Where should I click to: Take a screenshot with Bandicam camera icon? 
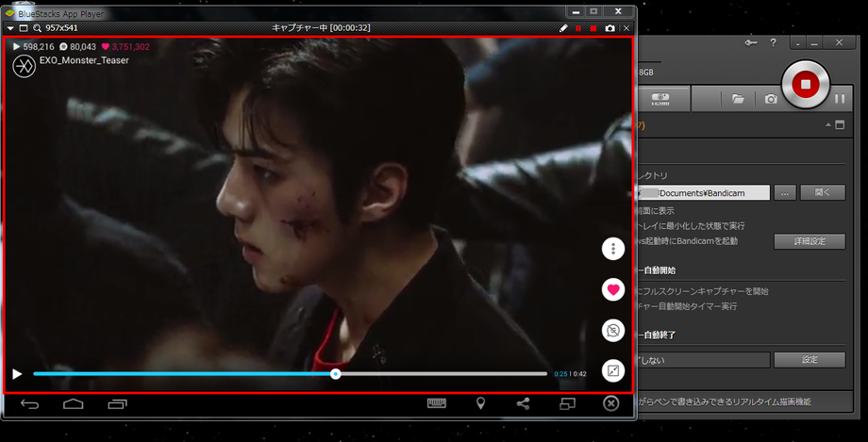coord(771,99)
